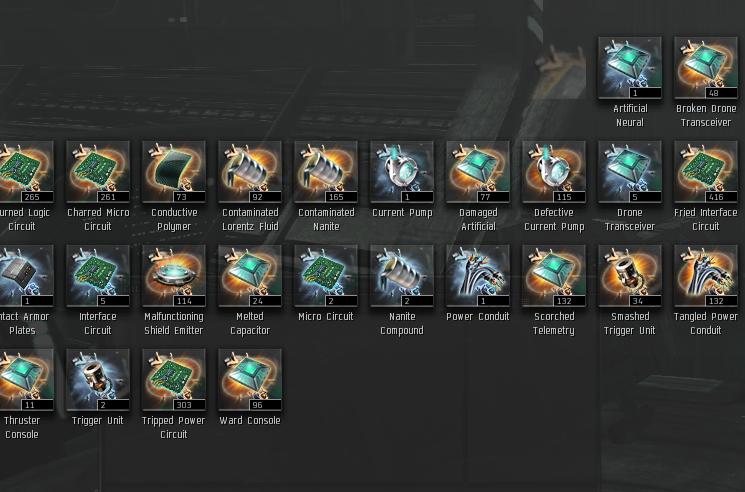This screenshot has height=492, width=745.
Task: Pick the Conductive Polymer item icon
Action: coord(174,171)
